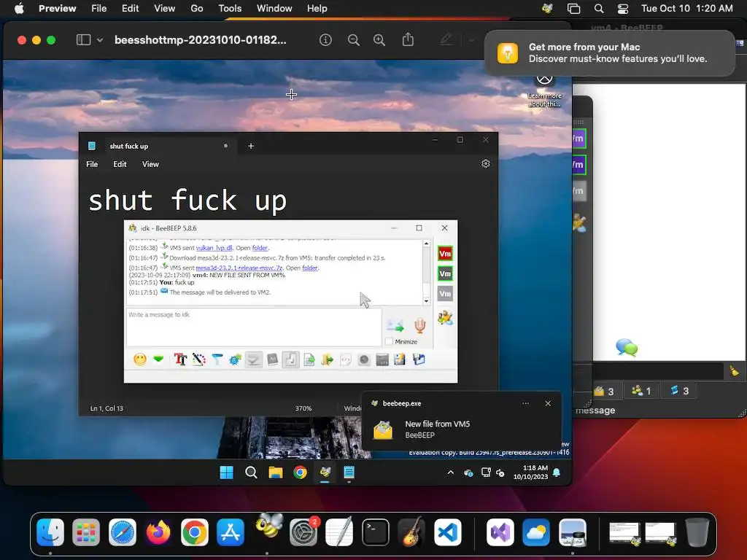Open the Tools menu in the menu bar
The height and width of the screenshot is (560, 747).
pyautogui.click(x=230, y=8)
